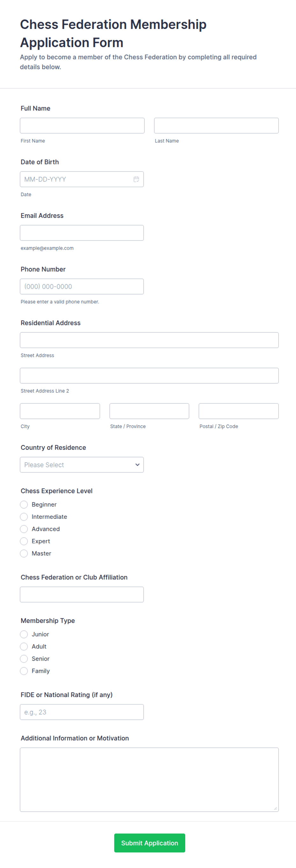Choose the Family membership option
Screen dimensions: 296x868
coord(24,671)
